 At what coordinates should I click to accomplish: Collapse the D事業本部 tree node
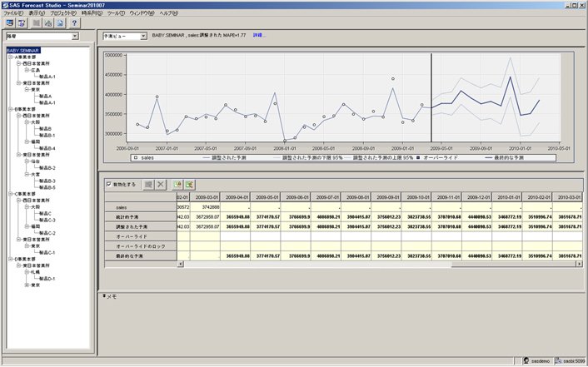pos(11,259)
